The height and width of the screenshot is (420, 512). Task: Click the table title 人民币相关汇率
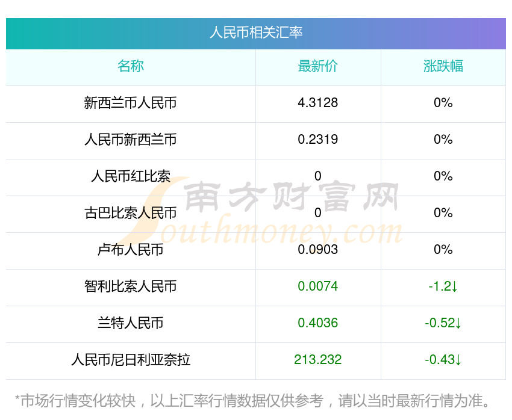[x=256, y=32]
